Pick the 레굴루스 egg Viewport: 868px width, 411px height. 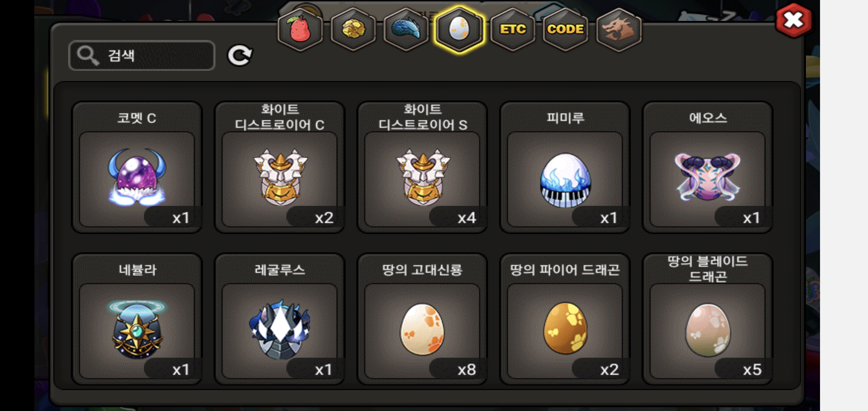(280, 319)
